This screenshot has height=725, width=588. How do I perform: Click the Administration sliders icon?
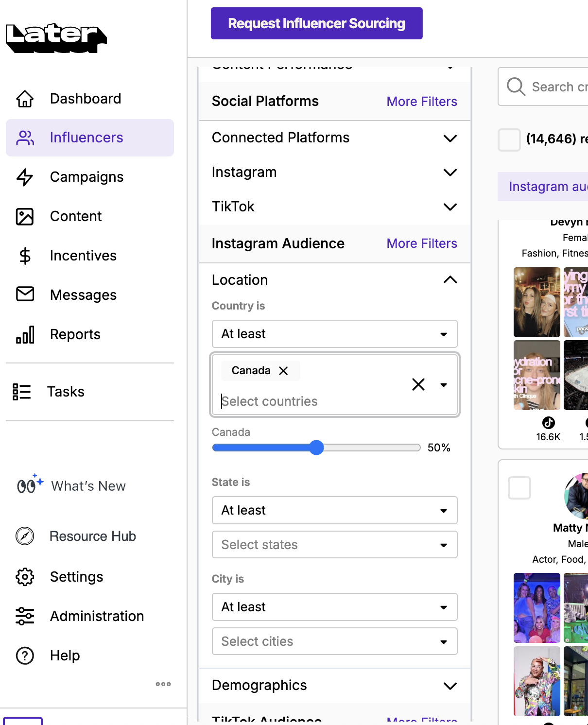(25, 616)
